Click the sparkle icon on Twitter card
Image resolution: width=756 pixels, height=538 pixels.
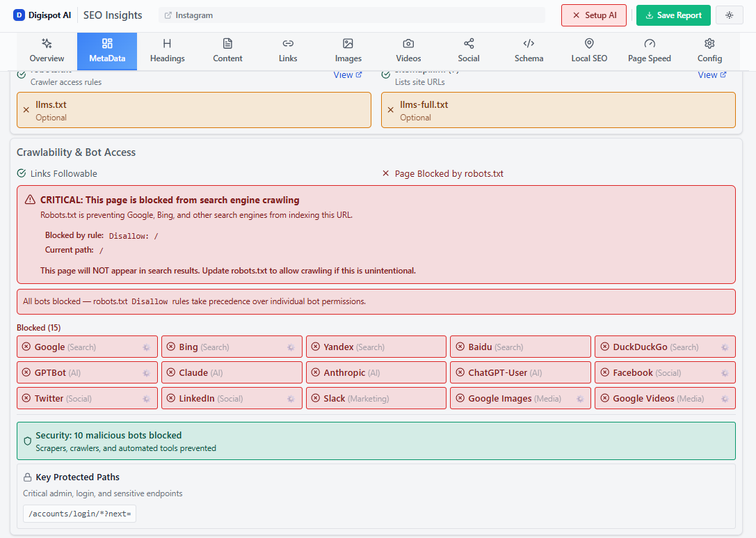(x=147, y=399)
